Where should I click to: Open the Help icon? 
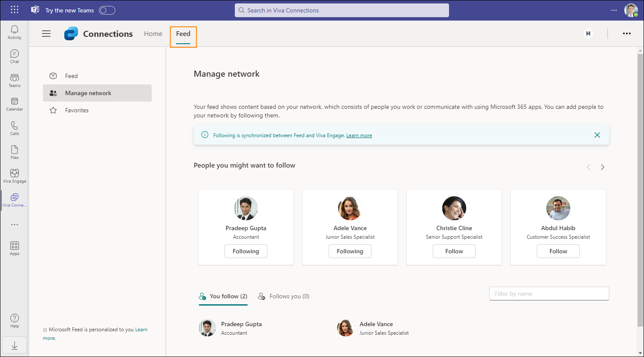coord(14,319)
